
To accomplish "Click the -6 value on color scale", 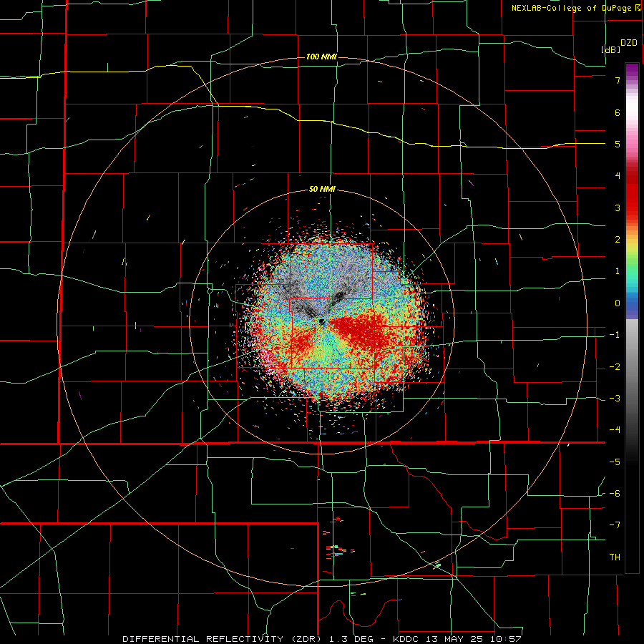I will pos(615,493).
